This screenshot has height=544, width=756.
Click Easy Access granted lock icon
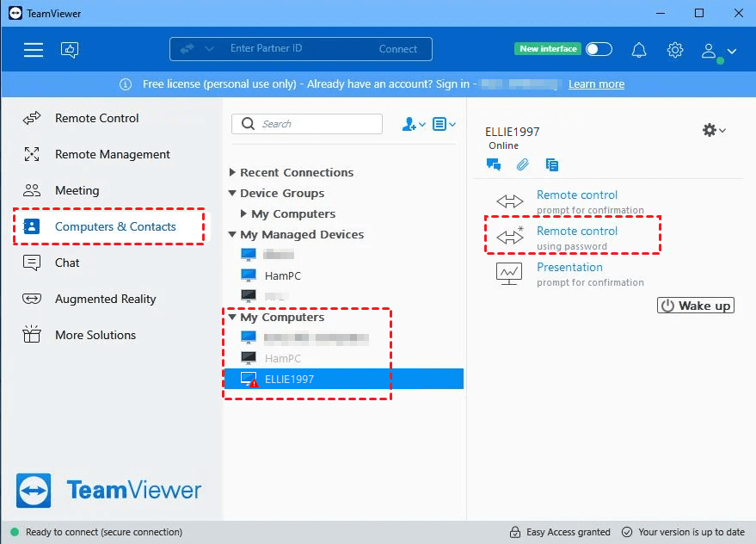(x=515, y=532)
